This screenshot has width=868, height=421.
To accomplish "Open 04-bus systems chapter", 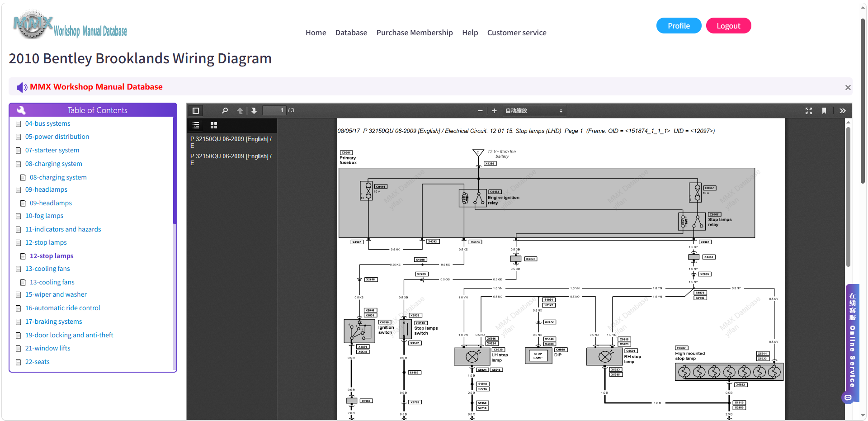I will 48,123.
